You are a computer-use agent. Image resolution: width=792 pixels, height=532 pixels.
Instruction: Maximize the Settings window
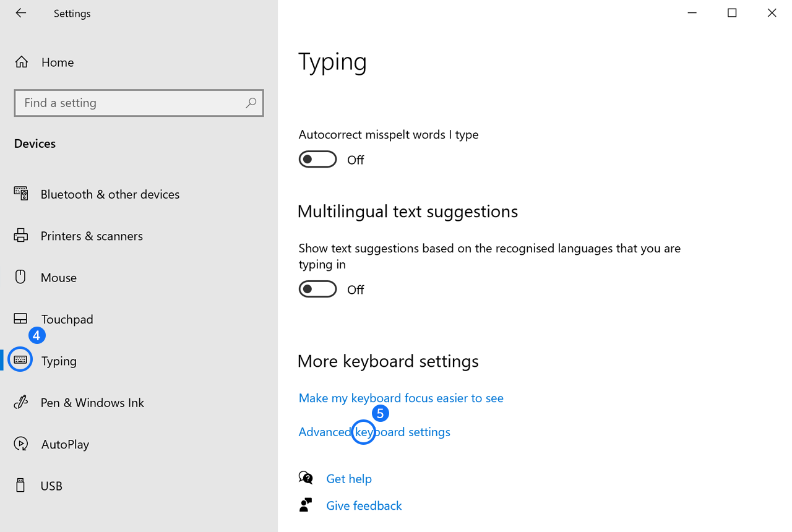(732, 13)
